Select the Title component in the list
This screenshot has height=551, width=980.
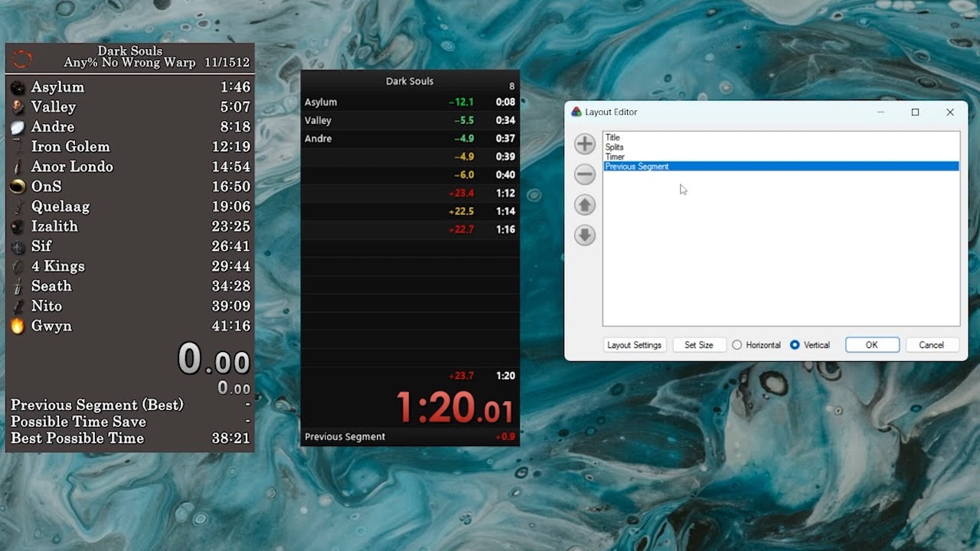[x=781, y=138]
